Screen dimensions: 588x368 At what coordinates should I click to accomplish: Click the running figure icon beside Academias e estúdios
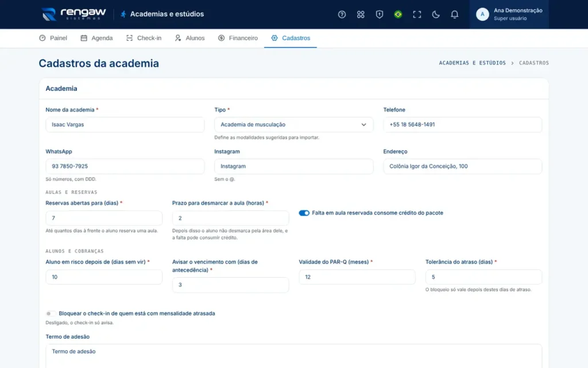[x=123, y=14]
